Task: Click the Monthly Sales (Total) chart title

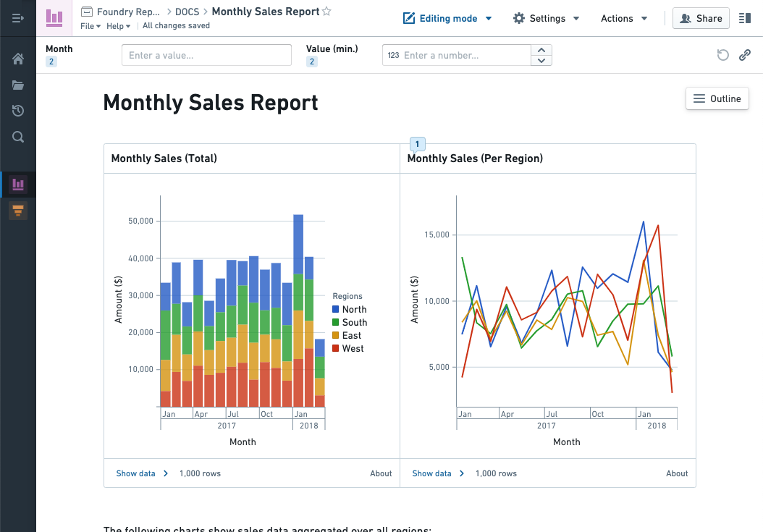Action: [164, 159]
